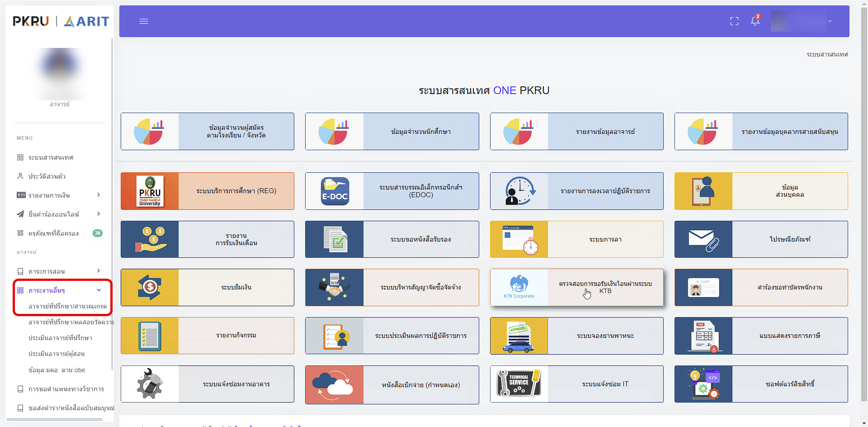Open the user account dropdown arrow

(830, 21)
